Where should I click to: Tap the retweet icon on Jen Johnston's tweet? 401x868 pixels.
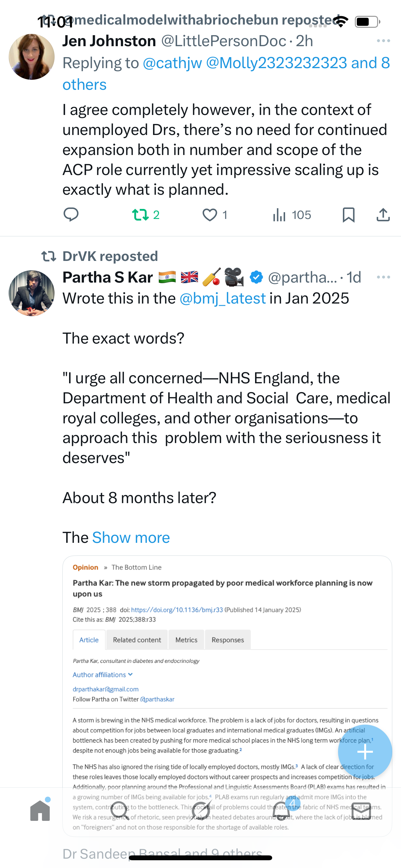(x=140, y=215)
